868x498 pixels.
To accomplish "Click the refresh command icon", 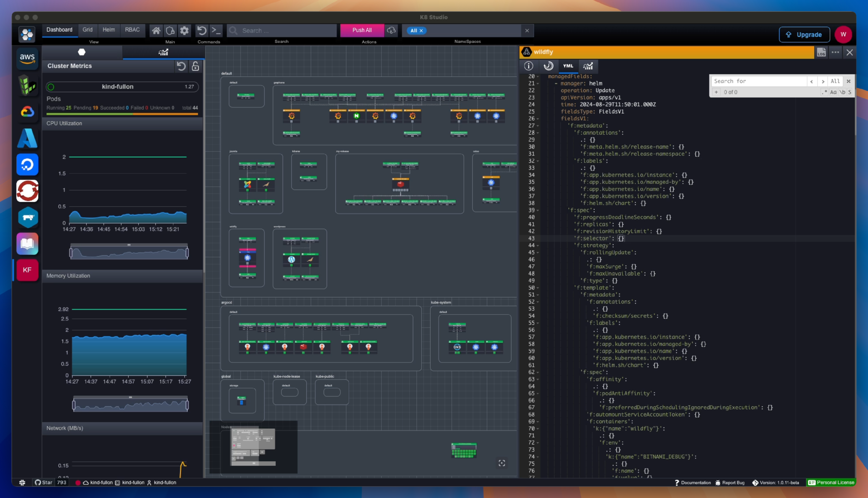I will [x=201, y=30].
